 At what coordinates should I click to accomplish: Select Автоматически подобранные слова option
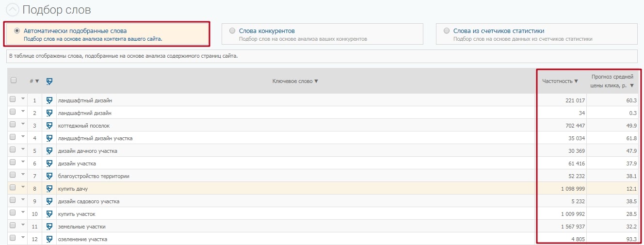point(17,31)
